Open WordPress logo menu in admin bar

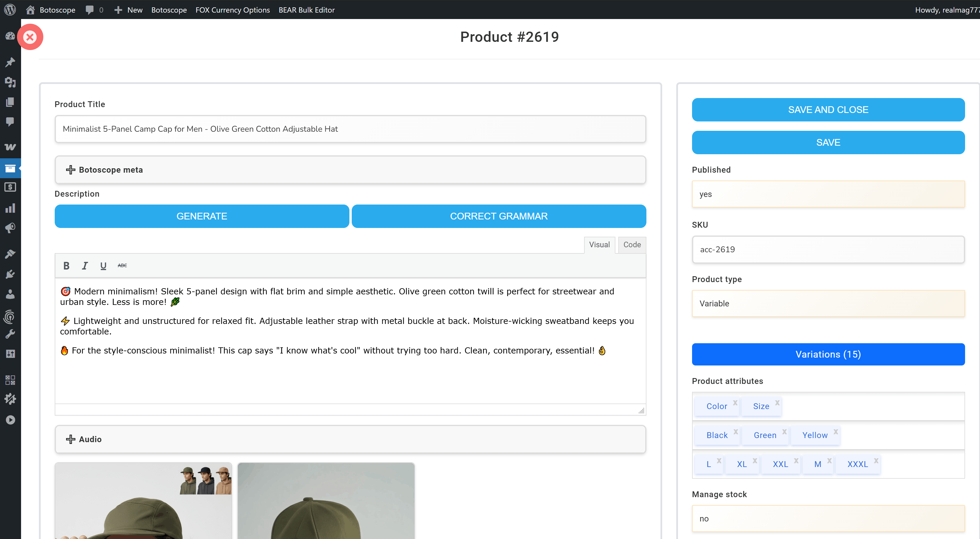pyautogui.click(x=10, y=9)
